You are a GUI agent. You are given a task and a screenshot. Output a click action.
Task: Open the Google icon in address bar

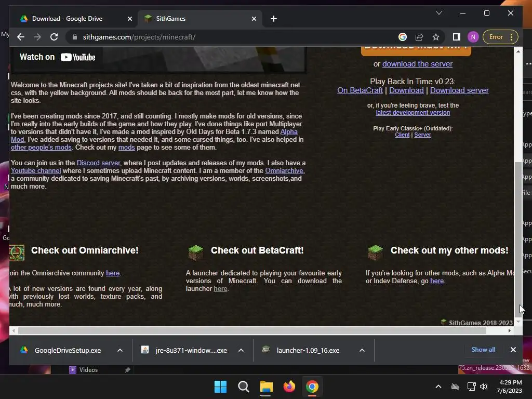403,37
